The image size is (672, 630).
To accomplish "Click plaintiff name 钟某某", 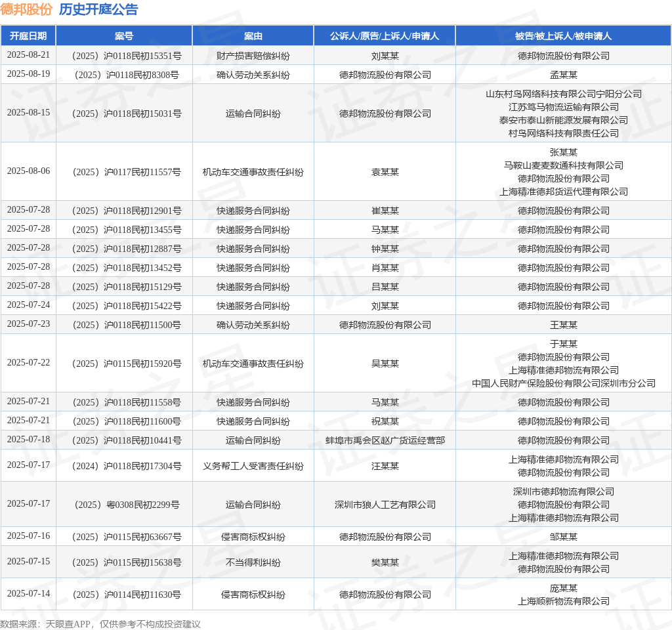I will [x=385, y=249].
